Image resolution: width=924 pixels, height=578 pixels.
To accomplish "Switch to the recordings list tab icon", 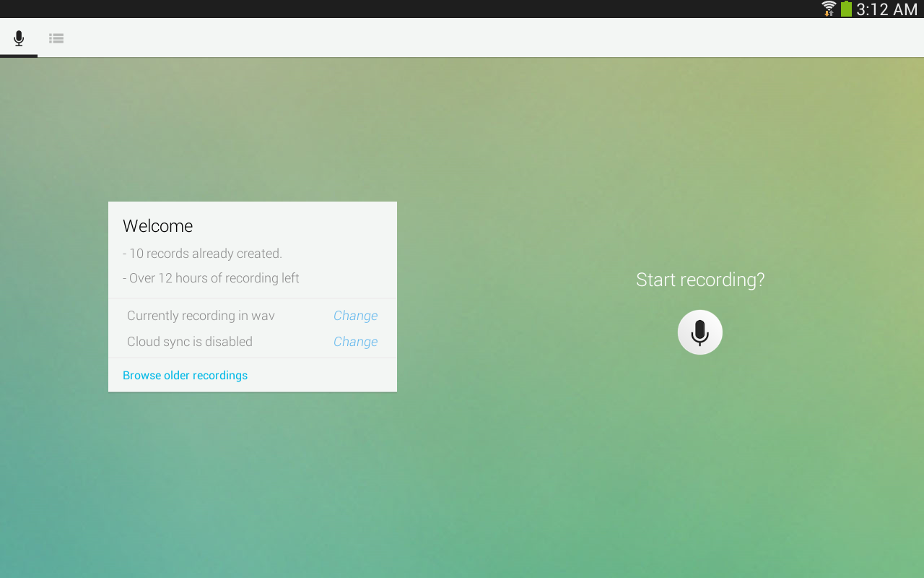I will [x=56, y=38].
